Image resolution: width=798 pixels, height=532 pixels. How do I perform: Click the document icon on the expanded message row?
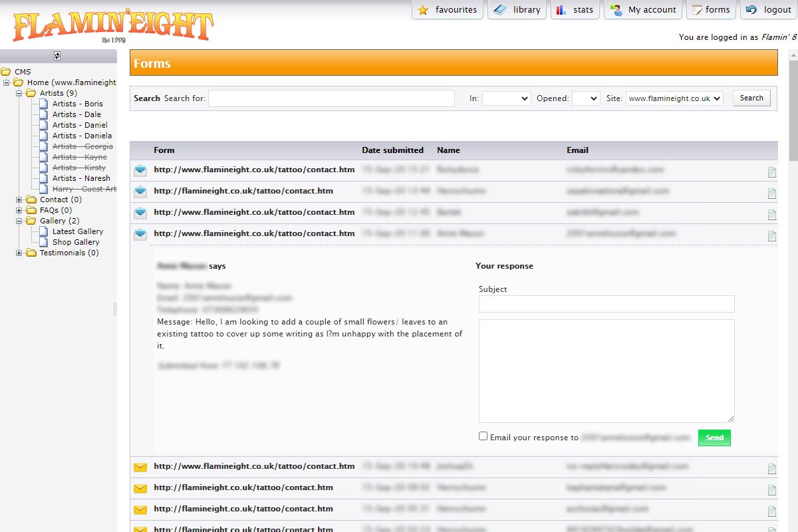771,236
